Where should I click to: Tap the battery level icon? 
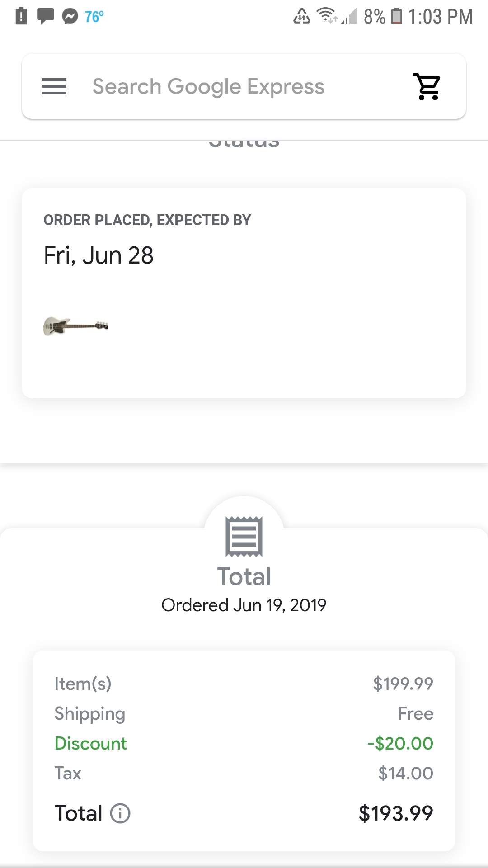click(x=396, y=16)
